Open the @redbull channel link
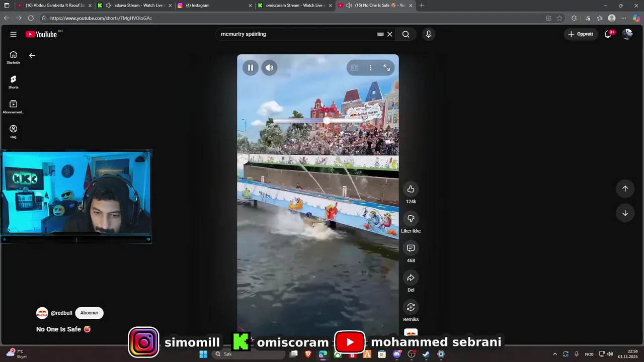This screenshot has width=644, height=362. coord(61,313)
